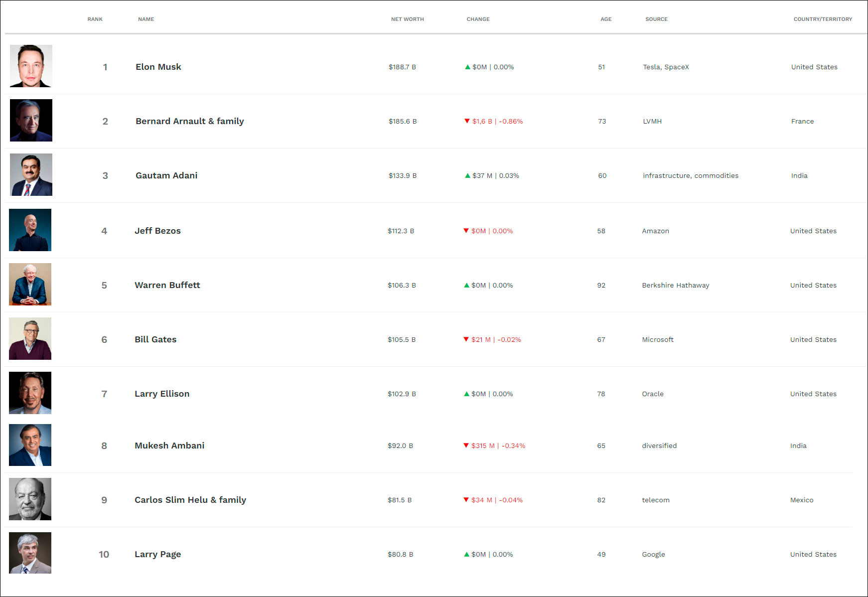Click the red down arrow in Carlos Slim's row

click(x=466, y=500)
